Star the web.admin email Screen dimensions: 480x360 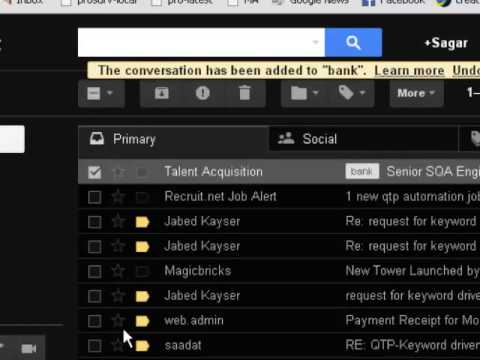(118, 321)
